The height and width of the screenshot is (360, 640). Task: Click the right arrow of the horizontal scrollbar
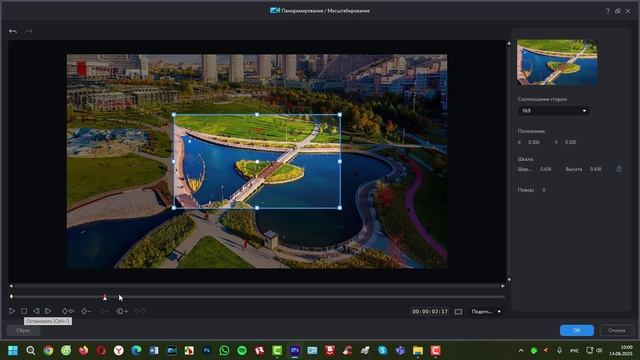coord(503,286)
